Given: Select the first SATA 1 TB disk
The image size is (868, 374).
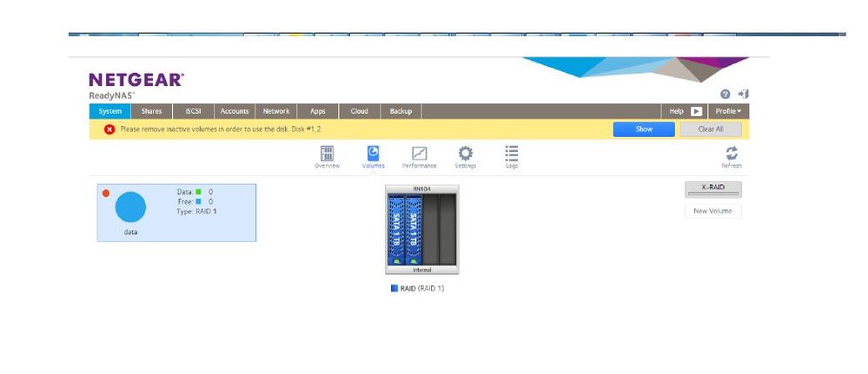Looking at the screenshot, I should (397, 230).
